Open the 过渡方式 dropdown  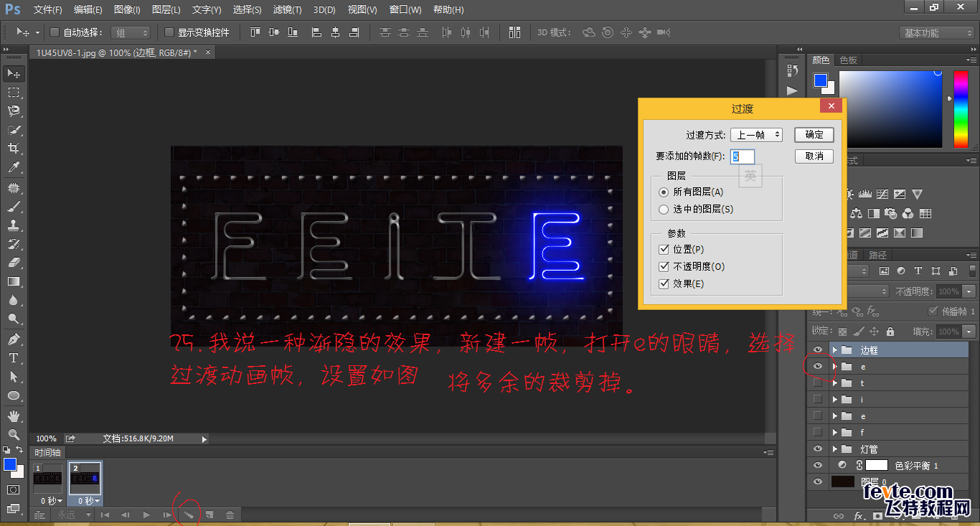pyautogui.click(x=757, y=134)
